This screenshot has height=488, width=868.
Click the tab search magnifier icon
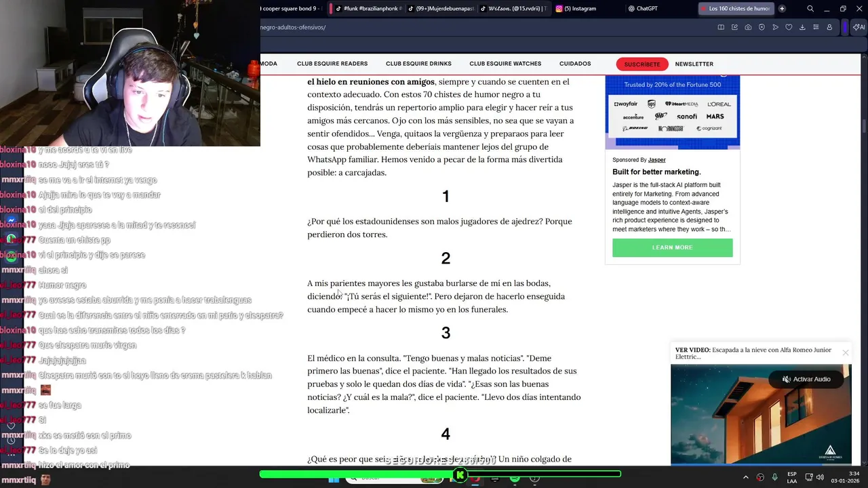point(810,9)
